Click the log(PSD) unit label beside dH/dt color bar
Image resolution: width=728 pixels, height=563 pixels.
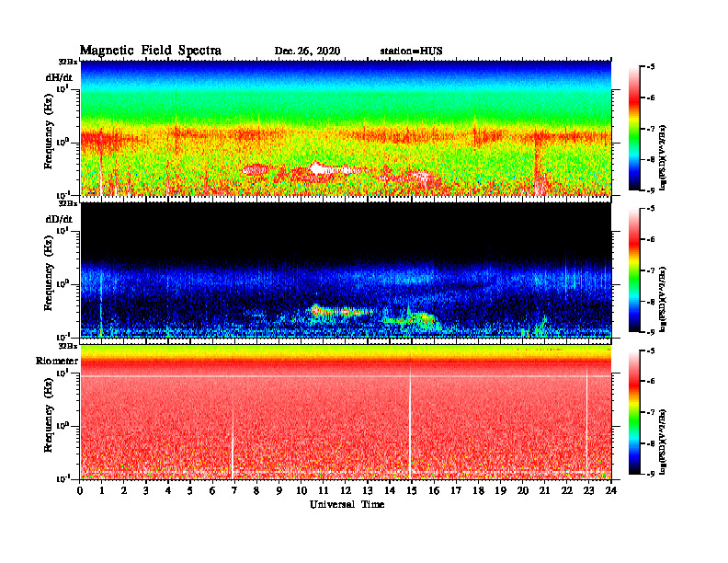pyautogui.click(x=664, y=157)
